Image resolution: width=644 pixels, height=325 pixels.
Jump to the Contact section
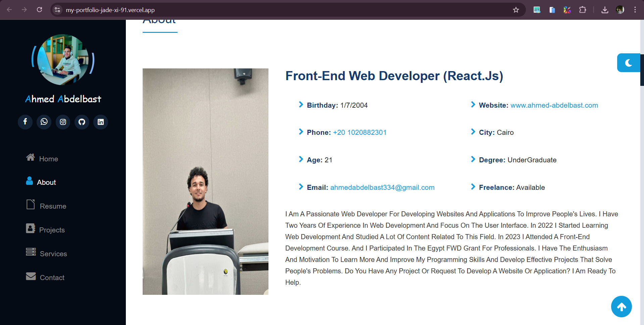[x=45, y=277]
